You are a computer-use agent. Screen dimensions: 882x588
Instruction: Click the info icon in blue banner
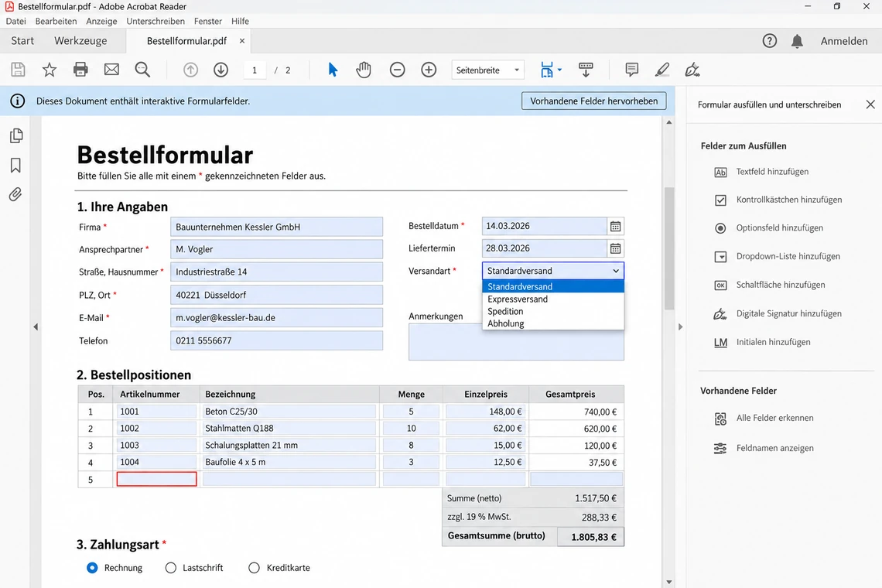[x=18, y=101]
